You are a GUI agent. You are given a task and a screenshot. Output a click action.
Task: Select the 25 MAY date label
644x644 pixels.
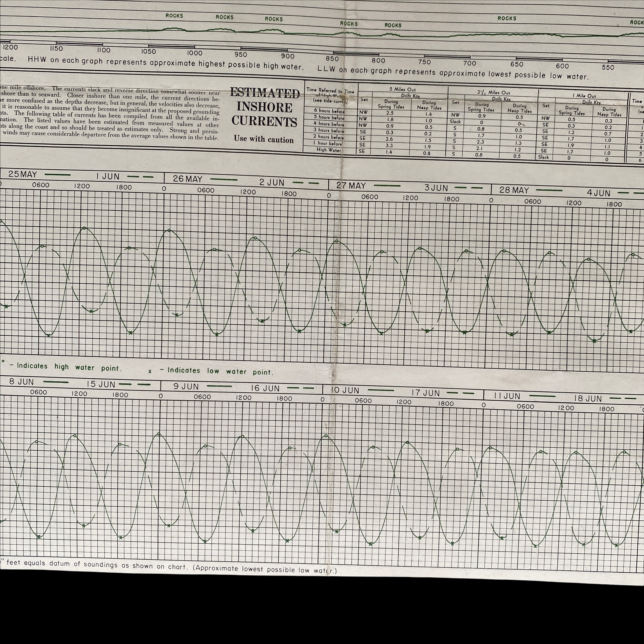tap(23, 174)
